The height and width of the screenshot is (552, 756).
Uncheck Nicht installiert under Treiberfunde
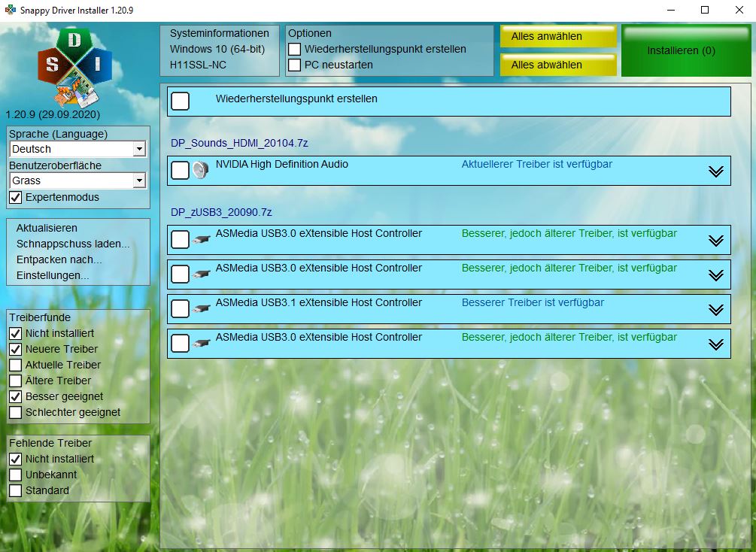pos(16,333)
